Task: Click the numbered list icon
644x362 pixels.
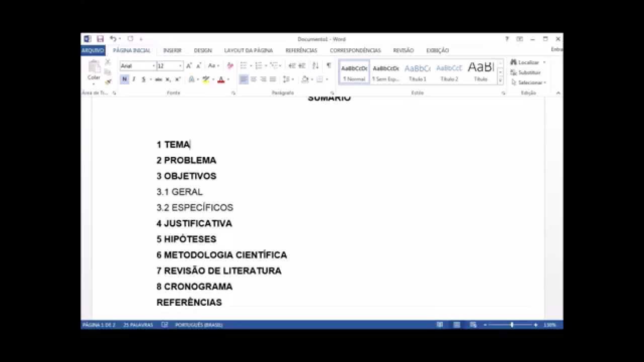Action: point(259,66)
